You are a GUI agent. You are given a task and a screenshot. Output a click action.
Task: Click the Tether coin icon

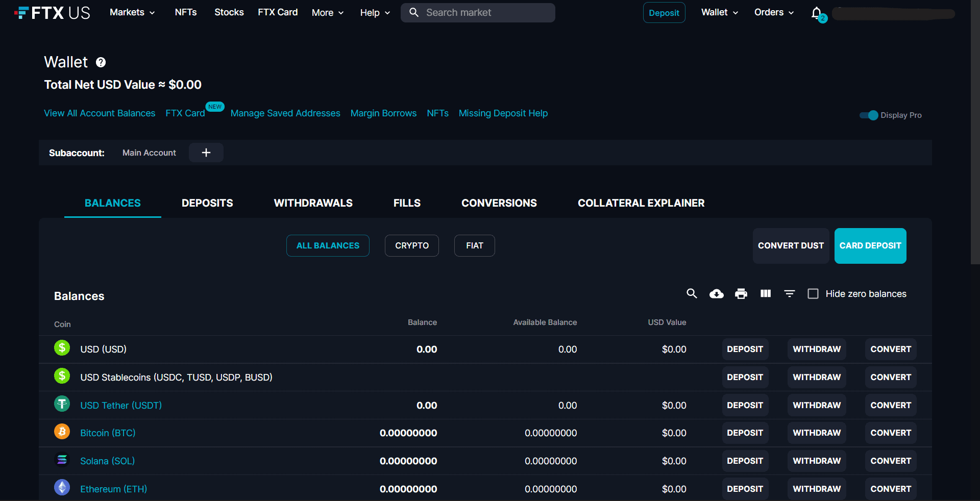point(62,404)
